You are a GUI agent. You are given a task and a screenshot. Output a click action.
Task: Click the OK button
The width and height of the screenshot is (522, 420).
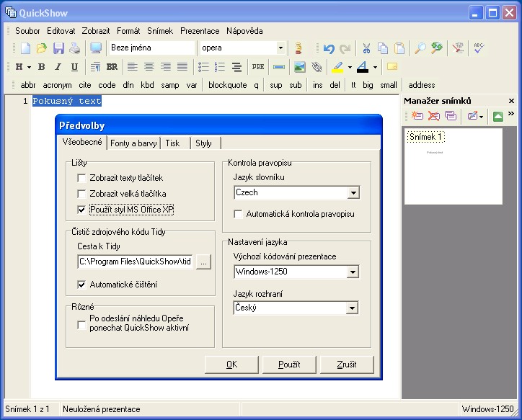click(x=231, y=365)
